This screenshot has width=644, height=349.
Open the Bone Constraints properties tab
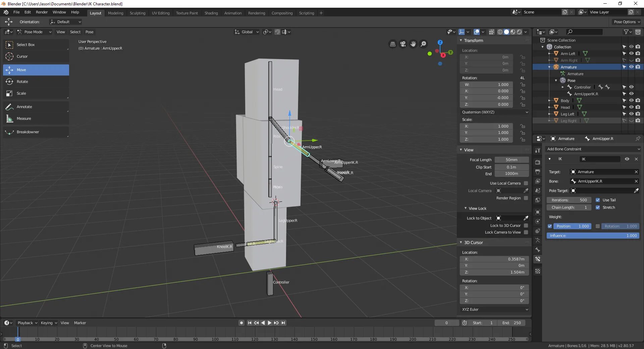[x=538, y=259]
